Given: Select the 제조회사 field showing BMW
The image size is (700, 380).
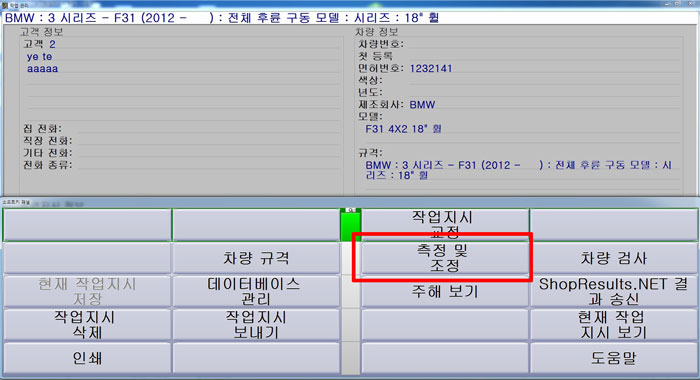Looking at the screenshot, I should click(x=543, y=104).
